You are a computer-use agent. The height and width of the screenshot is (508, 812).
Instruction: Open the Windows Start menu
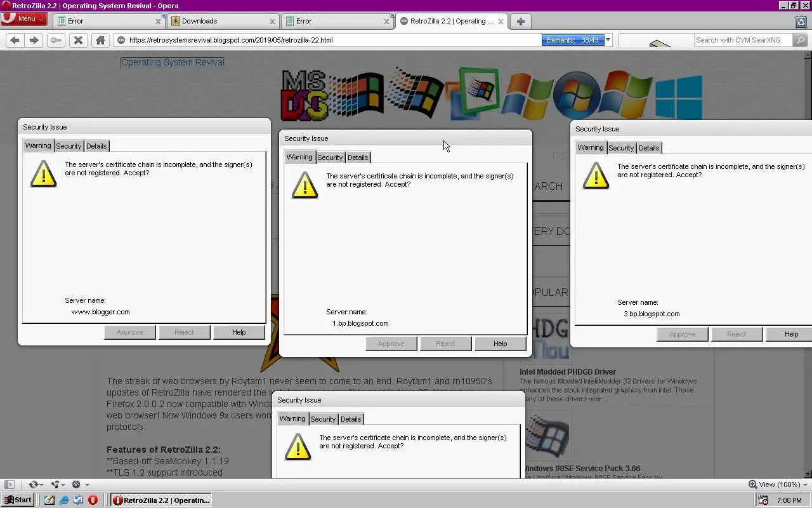coord(18,500)
